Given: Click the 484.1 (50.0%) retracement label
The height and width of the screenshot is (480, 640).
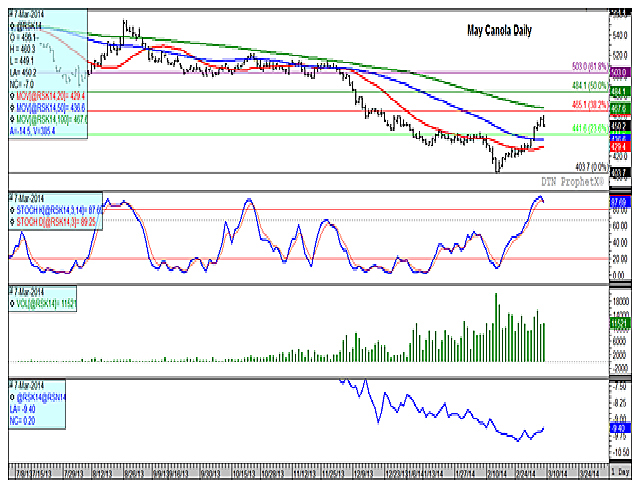Looking at the screenshot, I should tap(590, 85).
